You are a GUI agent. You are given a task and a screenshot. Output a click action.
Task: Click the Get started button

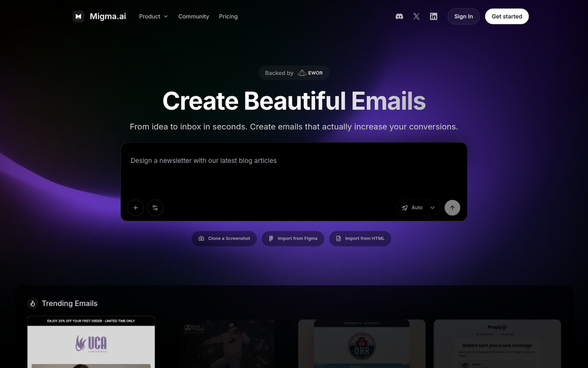point(506,16)
